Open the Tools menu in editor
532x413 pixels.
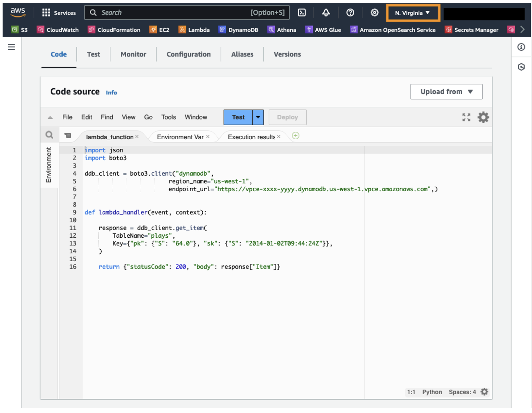click(x=169, y=117)
